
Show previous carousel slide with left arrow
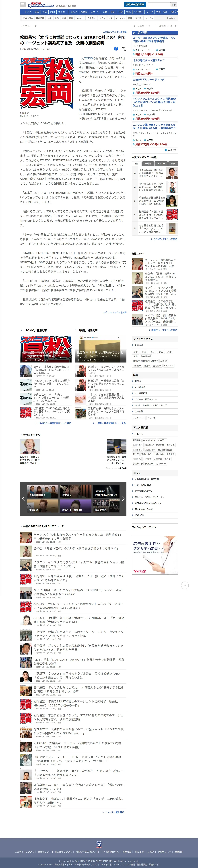(x=23, y=498)
